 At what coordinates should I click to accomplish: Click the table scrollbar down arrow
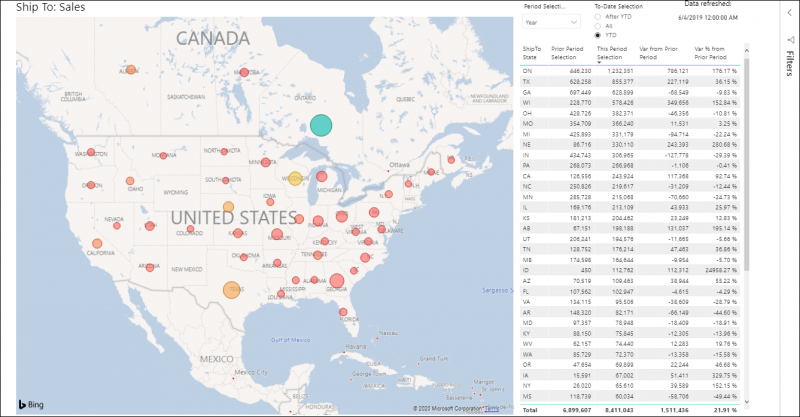pyautogui.click(x=747, y=402)
